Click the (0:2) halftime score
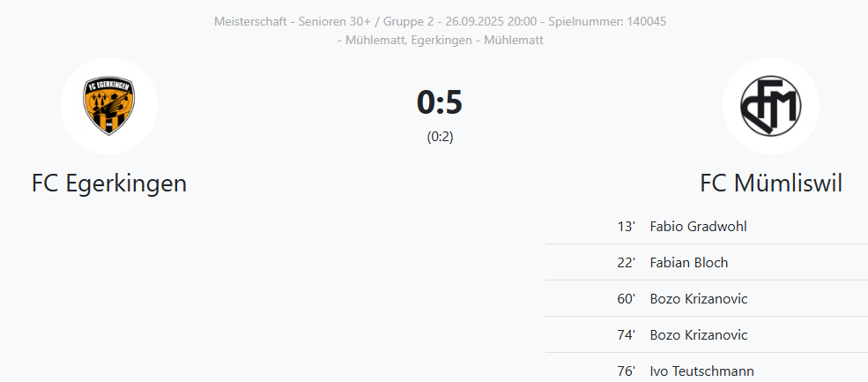Screen dimensions: 868x382 pyautogui.click(x=440, y=137)
